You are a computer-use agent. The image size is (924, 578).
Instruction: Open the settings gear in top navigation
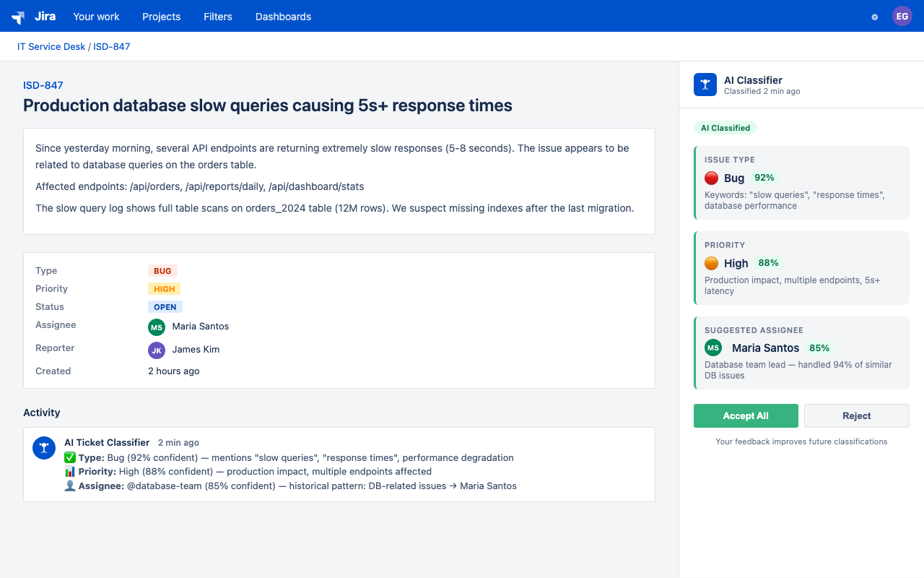pyautogui.click(x=874, y=16)
